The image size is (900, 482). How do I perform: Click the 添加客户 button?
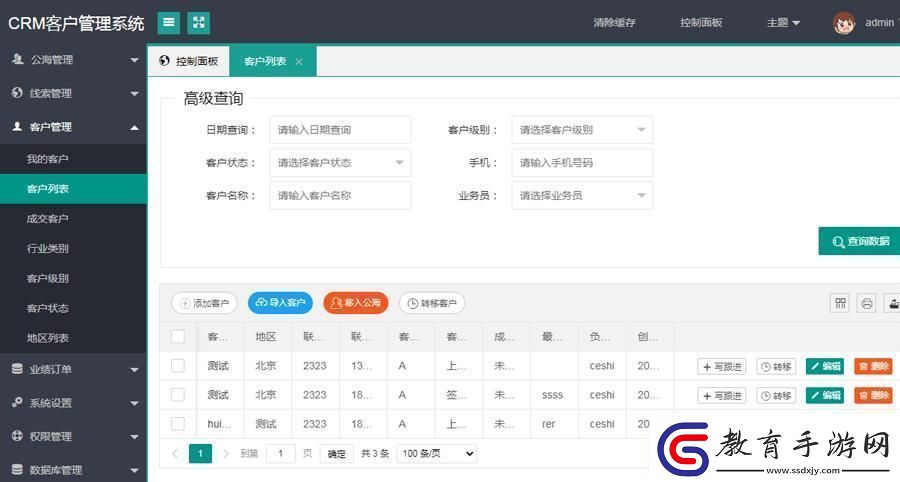204,303
